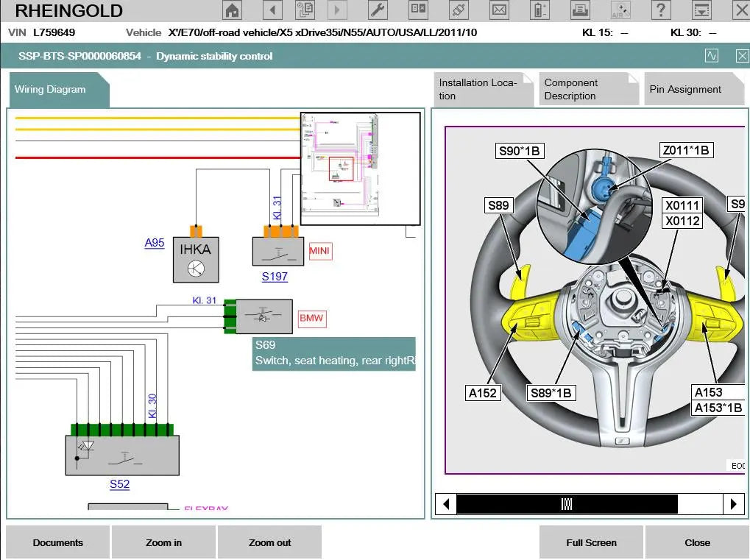Open help with the question mark icon
The width and height of the screenshot is (750, 560).
(661, 10)
